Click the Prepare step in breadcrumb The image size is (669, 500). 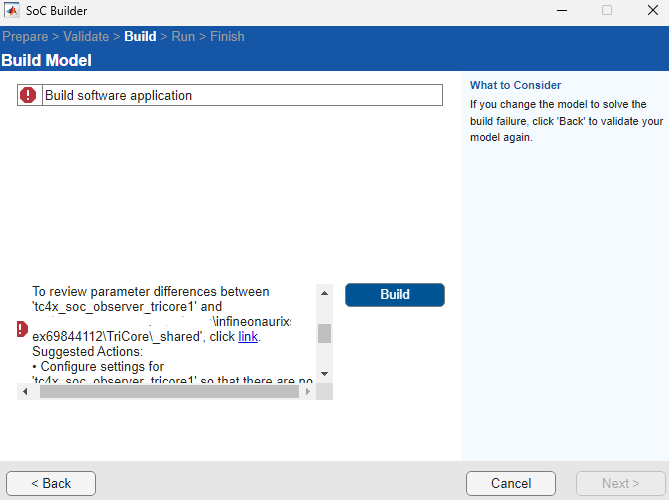(x=24, y=37)
